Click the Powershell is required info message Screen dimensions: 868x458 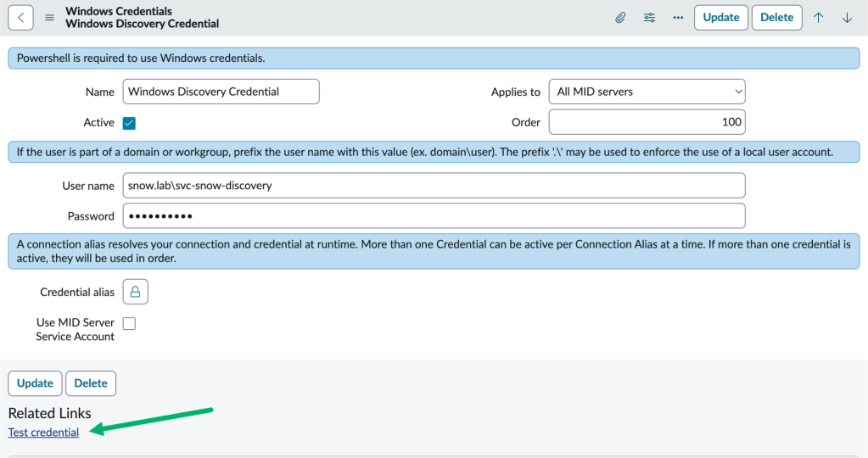tap(434, 58)
